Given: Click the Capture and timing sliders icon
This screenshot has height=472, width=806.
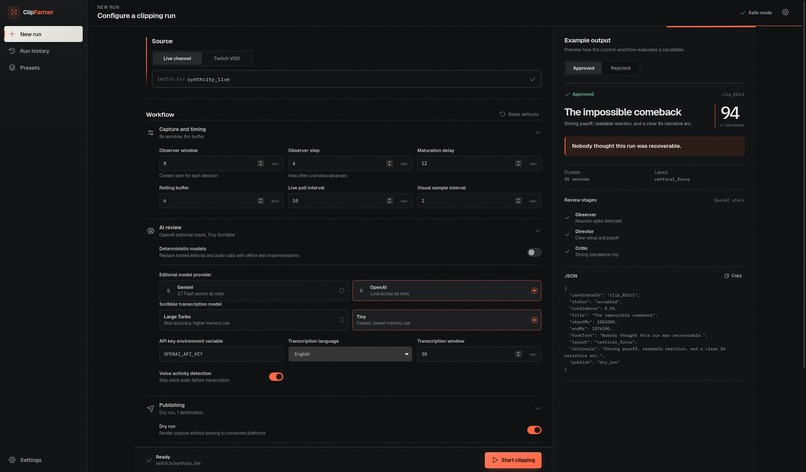Looking at the screenshot, I should point(151,133).
